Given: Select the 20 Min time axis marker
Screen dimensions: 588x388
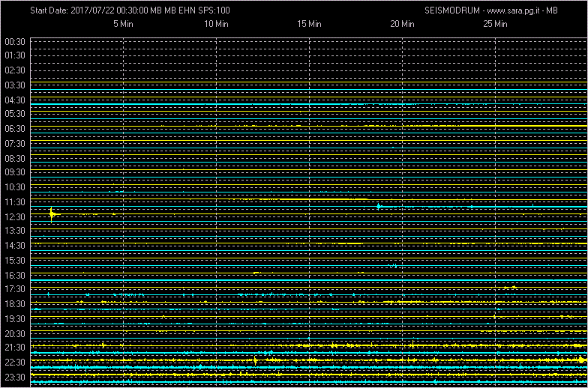Looking at the screenshot, I should 402,24.
